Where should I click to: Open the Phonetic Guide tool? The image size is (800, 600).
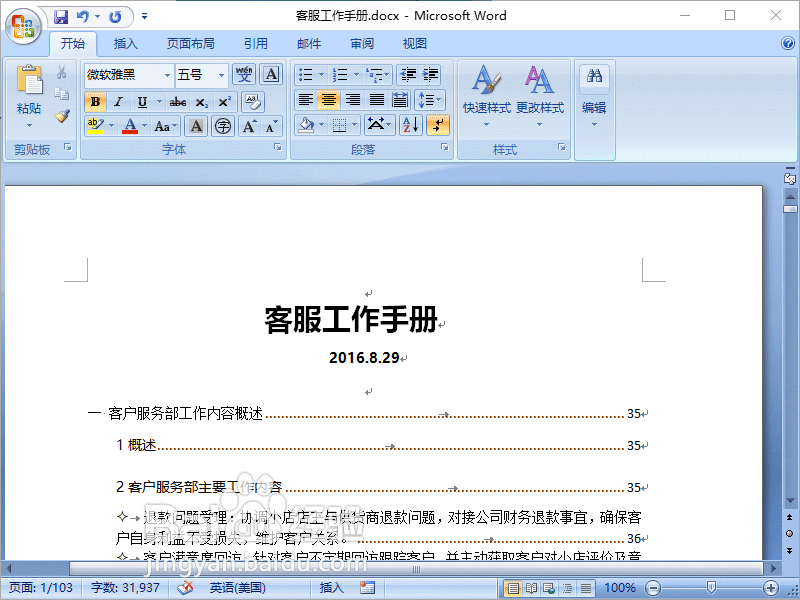point(244,74)
